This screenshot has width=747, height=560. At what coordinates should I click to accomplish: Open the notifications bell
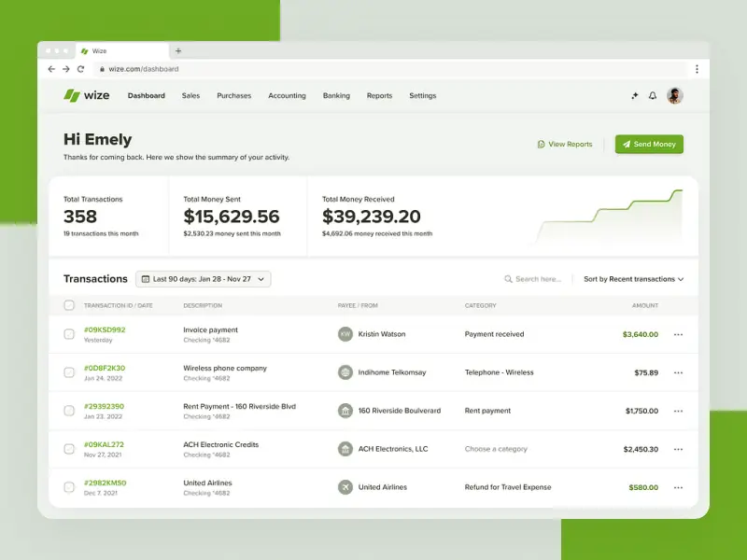(652, 95)
